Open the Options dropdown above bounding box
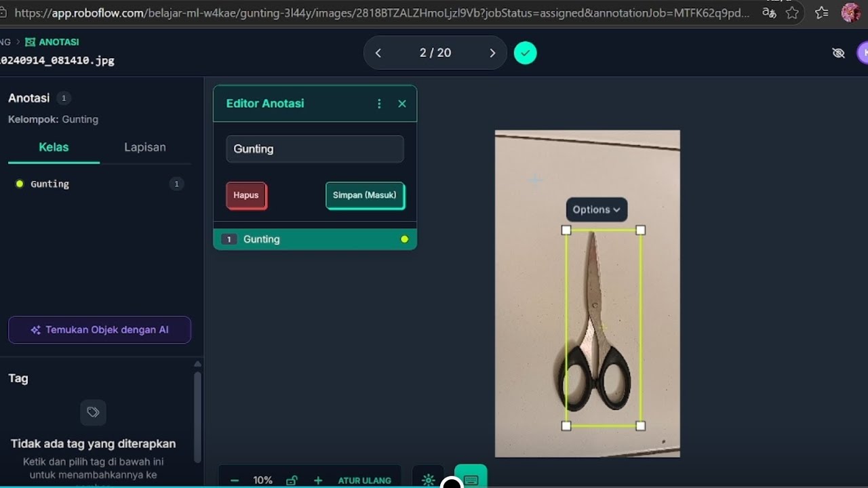Viewport: 868px width, 488px height. click(x=597, y=209)
